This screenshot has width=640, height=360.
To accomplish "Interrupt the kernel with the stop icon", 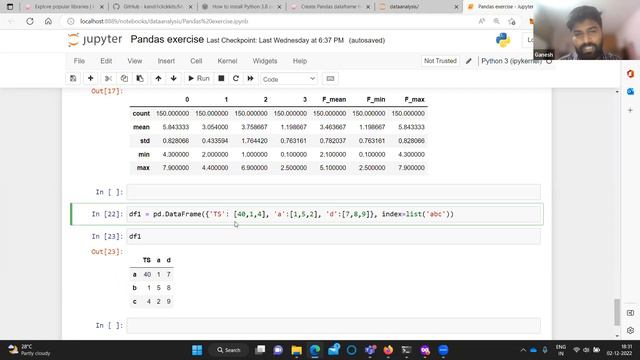I will click(221, 78).
